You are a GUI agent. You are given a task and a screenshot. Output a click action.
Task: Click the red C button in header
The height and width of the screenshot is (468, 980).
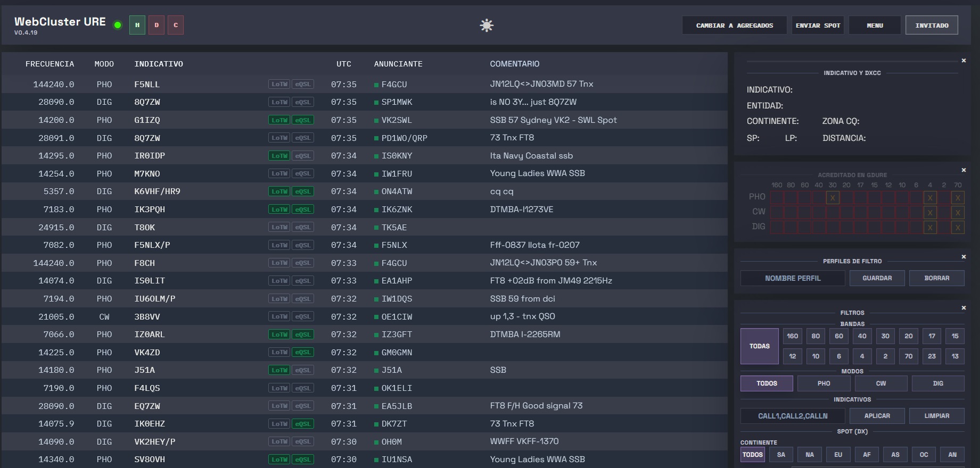click(176, 25)
